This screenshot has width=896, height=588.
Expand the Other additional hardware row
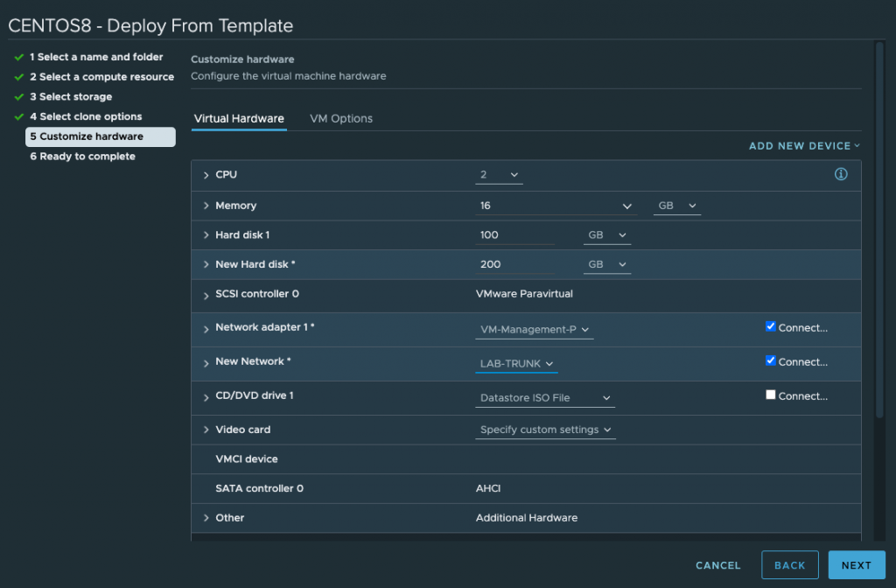pyautogui.click(x=206, y=518)
